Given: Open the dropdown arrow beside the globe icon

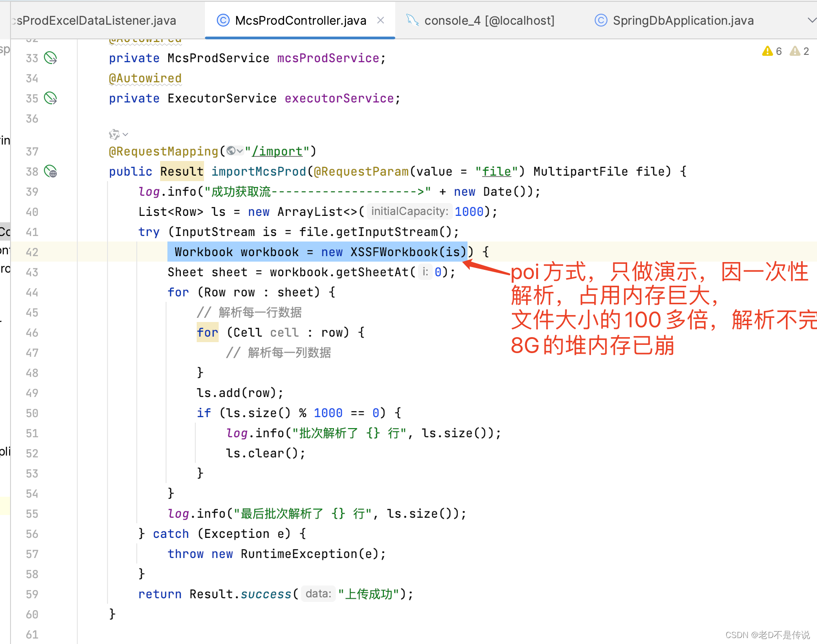Looking at the screenshot, I should point(240,151).
